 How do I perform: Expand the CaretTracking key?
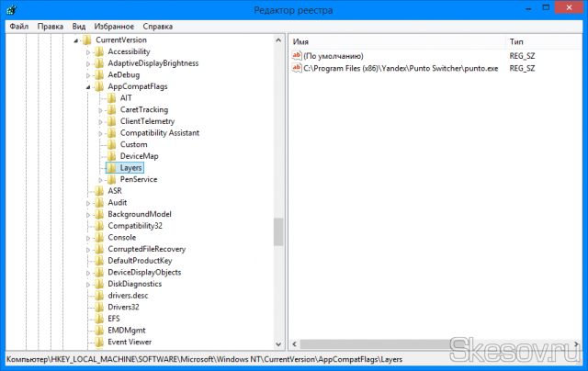point(100,109)
